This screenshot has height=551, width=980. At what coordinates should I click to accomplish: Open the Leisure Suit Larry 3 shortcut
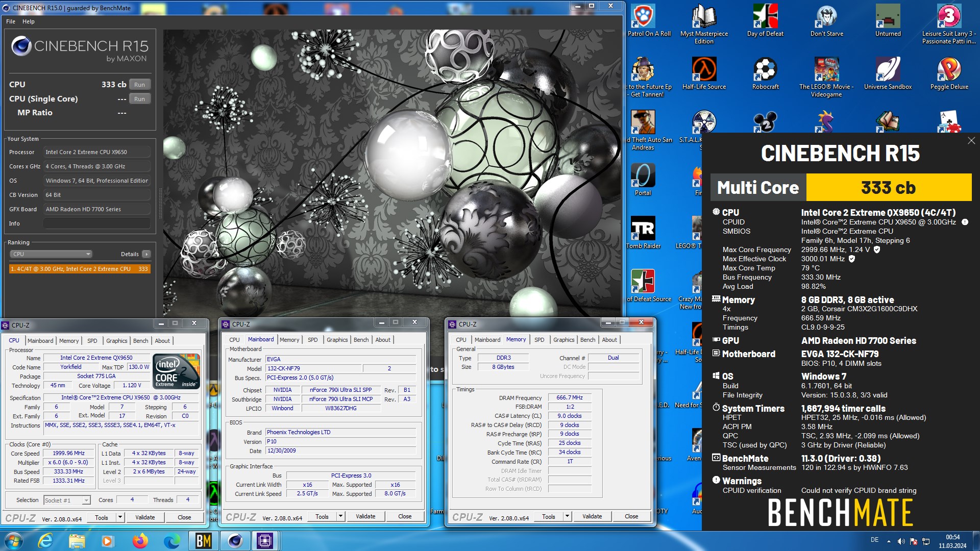pos(949,23)
